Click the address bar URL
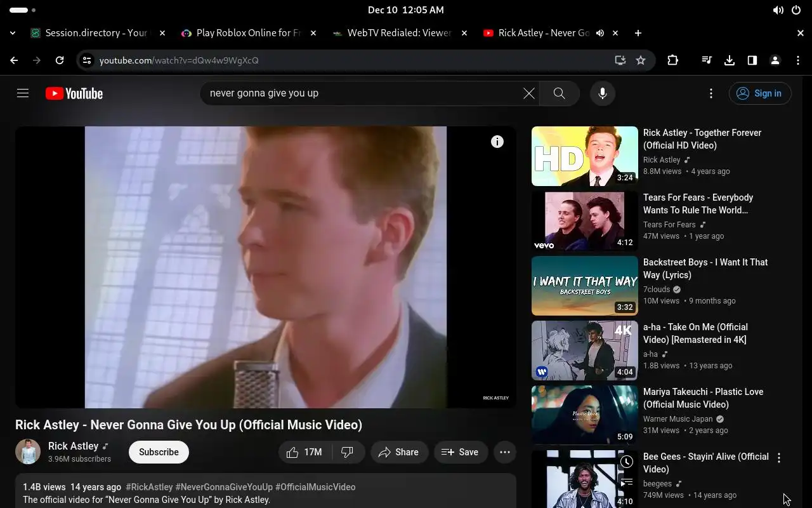812x508 pixels. tap(179, 60)
